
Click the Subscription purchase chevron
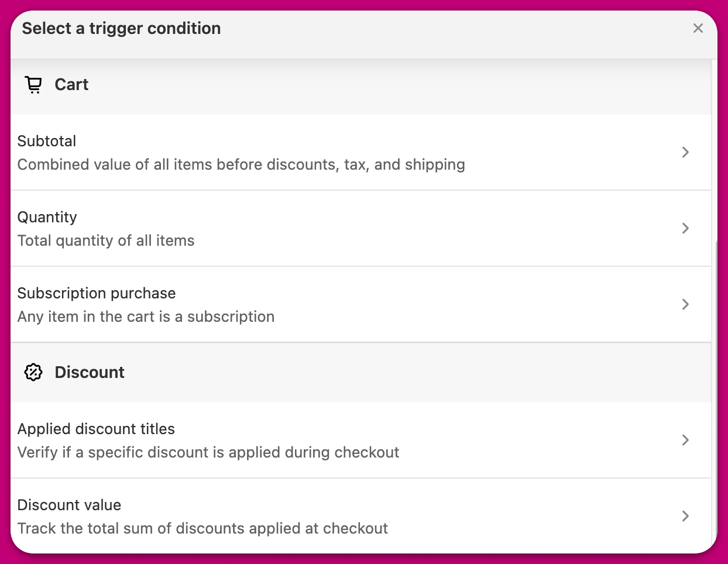(x=685, y=304)
